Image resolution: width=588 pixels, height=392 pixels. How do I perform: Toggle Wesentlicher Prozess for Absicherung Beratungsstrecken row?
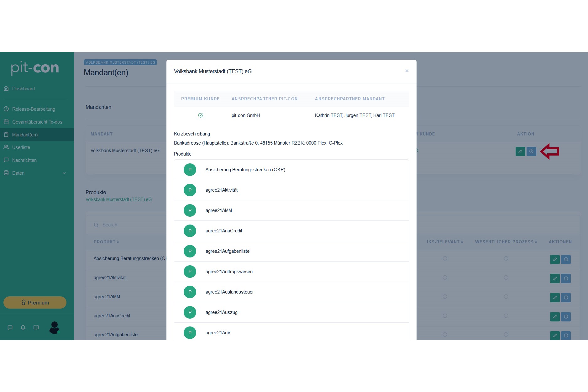pos(506,258)
